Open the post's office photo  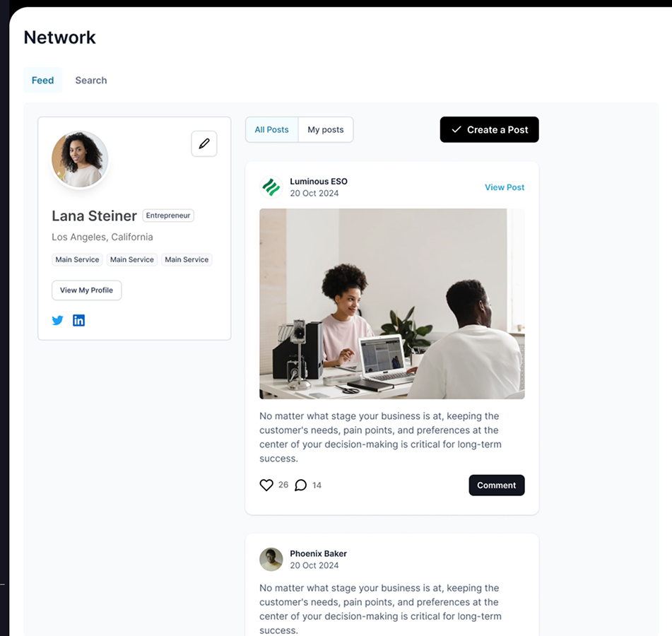(391, 304)
